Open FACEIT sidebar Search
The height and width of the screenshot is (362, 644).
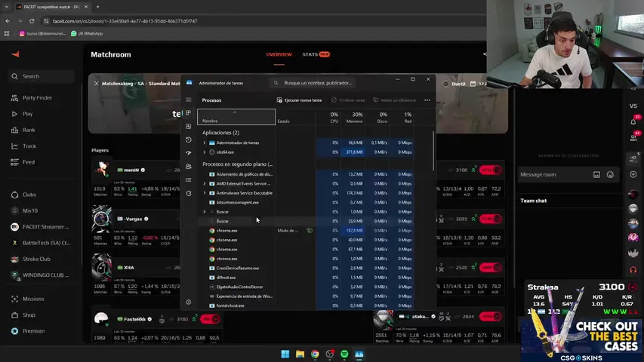pyautogui.click(x=41, y=76)
